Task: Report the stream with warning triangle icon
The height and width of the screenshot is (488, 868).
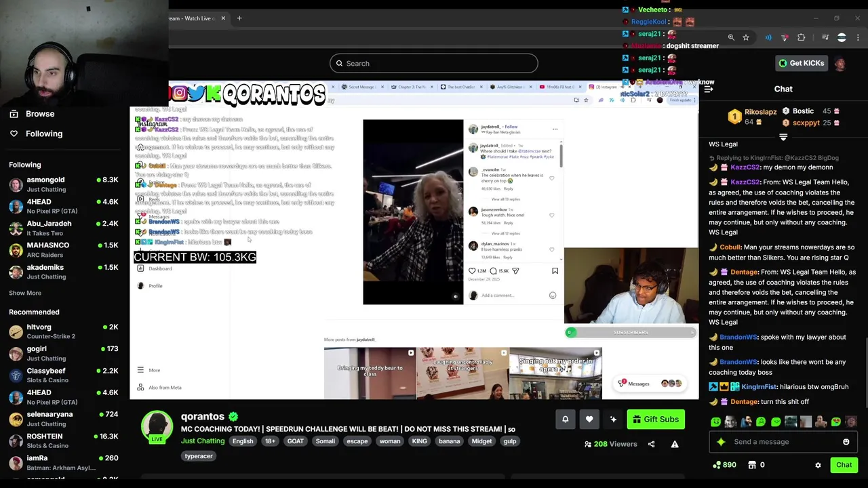Action: [x=675, y=444]
